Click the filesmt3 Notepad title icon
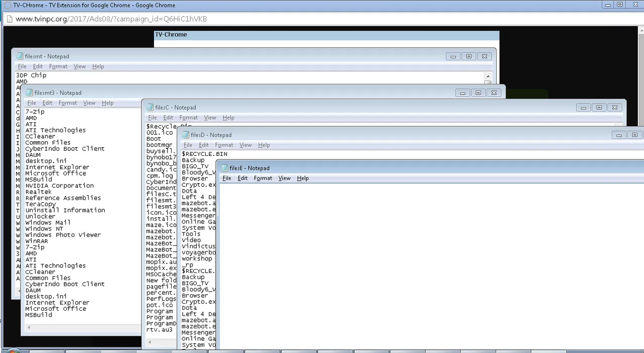644x353 pixels. [29, 93]
